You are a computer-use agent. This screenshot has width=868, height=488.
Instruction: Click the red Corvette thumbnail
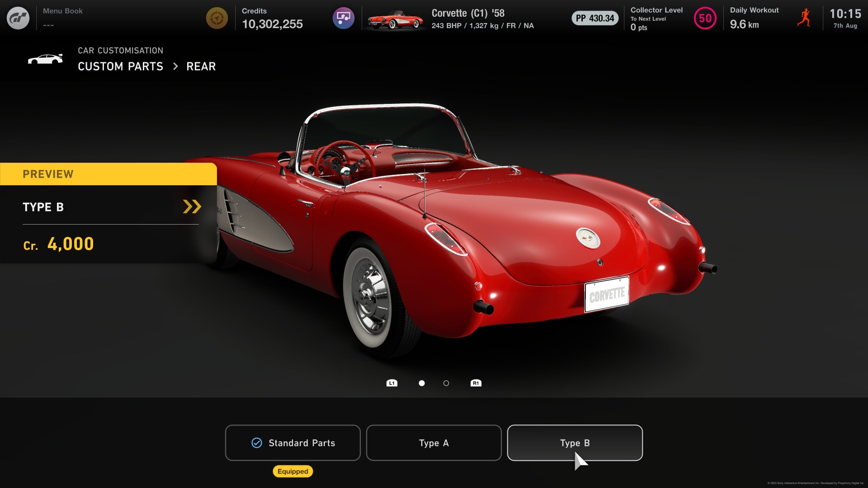tap(396, 19)
